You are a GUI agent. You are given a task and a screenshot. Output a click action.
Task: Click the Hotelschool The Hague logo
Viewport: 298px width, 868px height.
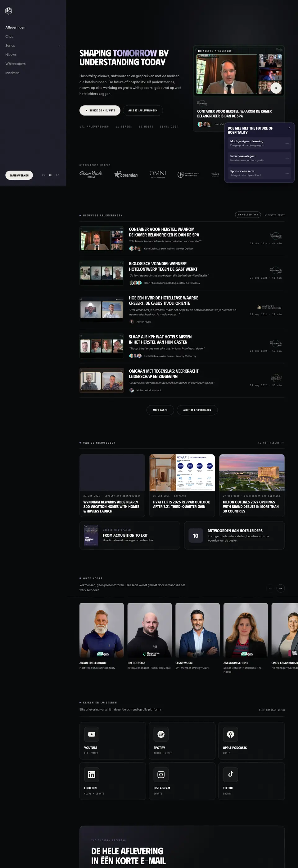click(188, 174)
